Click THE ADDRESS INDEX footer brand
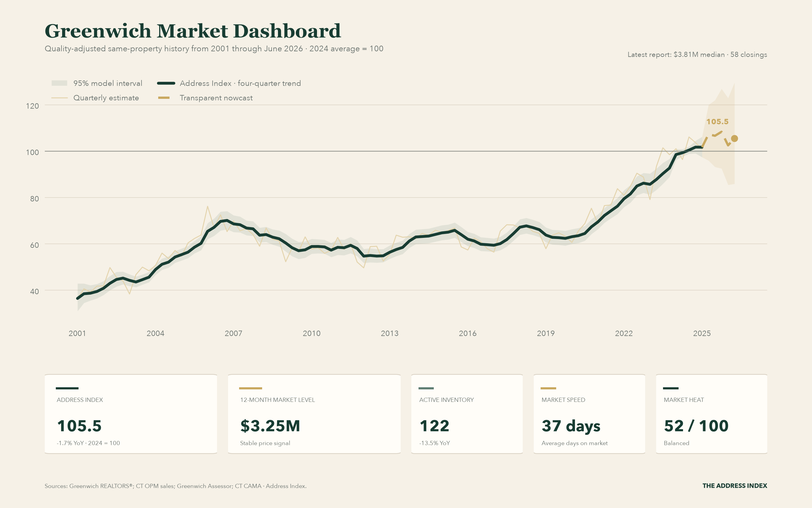812x508 pixels. 735,486
